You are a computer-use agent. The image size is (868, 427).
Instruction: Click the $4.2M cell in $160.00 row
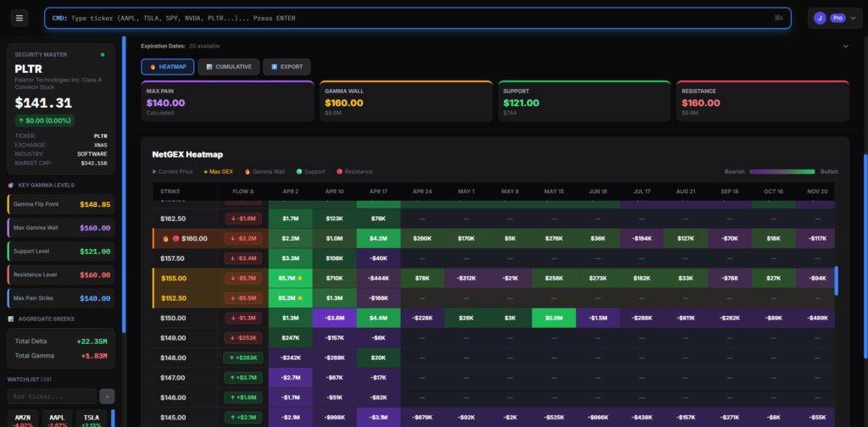click(378, 238)
